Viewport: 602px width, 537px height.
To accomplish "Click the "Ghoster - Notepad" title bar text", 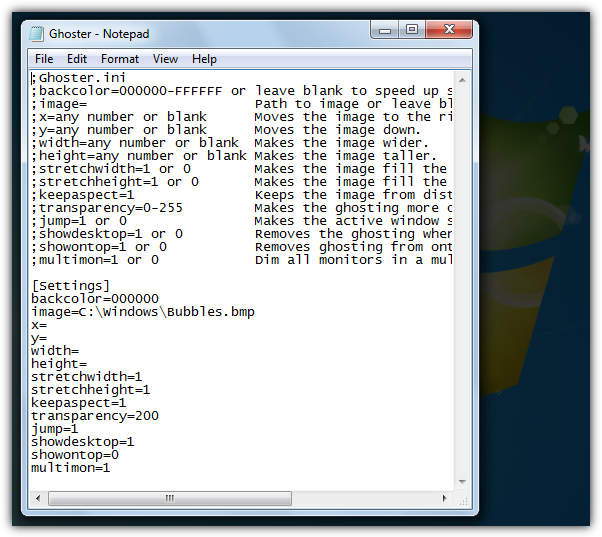I will point(98,33).
